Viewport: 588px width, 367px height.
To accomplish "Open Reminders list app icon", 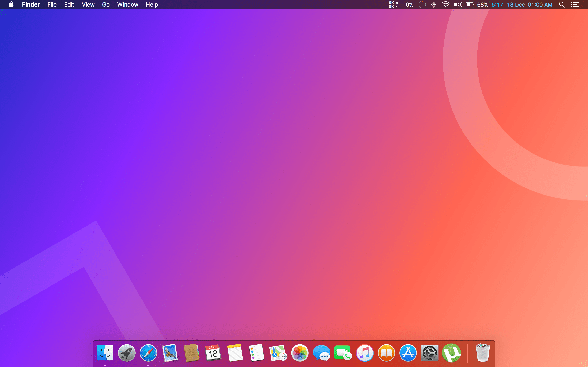I will click(256, 353).
